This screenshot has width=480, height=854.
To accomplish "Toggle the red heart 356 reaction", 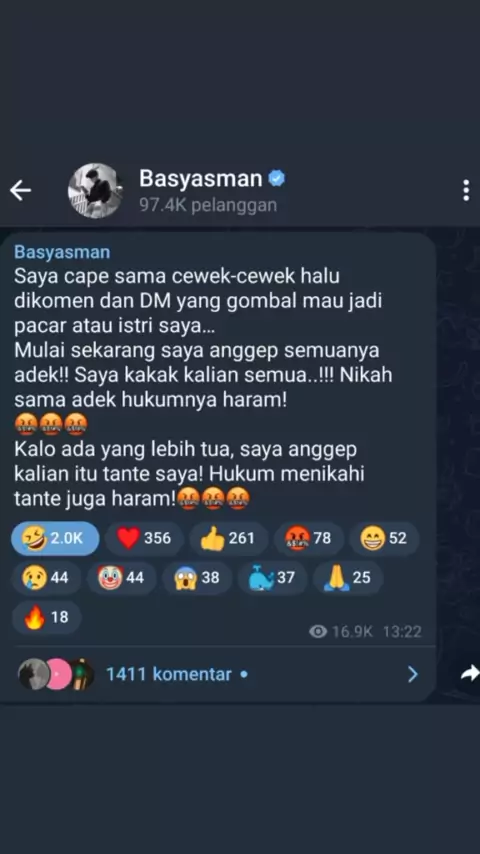I will (144, 538).
